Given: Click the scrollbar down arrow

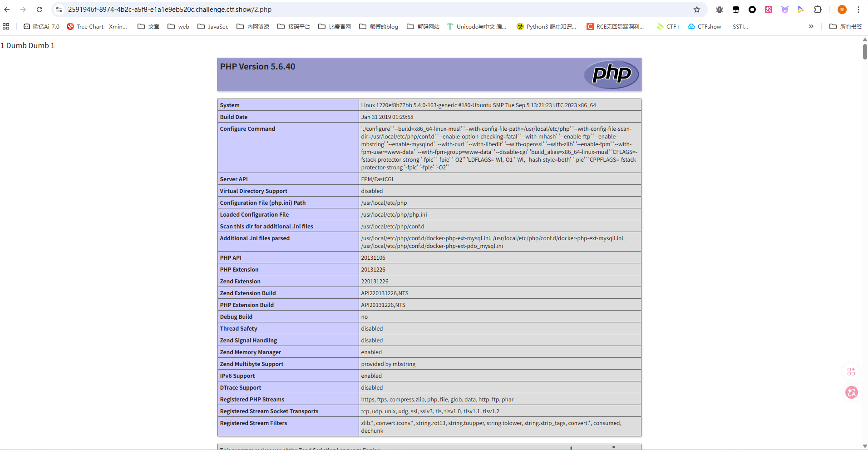Looking at the screenshot, I should [x=865, y=446].
